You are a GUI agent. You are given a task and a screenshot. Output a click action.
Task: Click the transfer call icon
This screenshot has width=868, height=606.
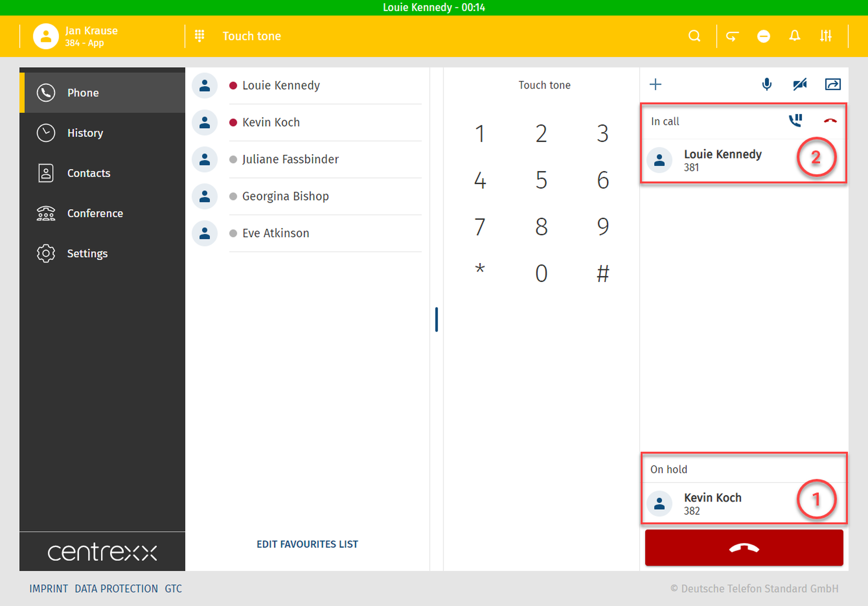tap(832, 84)
